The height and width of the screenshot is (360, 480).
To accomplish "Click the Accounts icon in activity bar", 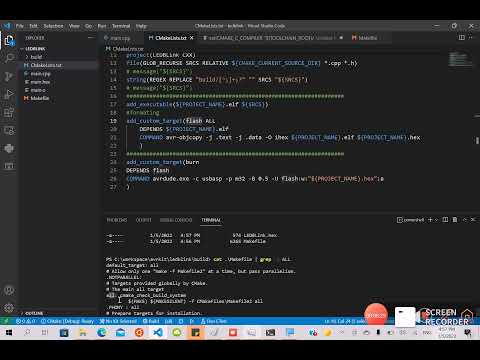I will tap(9, 290).
